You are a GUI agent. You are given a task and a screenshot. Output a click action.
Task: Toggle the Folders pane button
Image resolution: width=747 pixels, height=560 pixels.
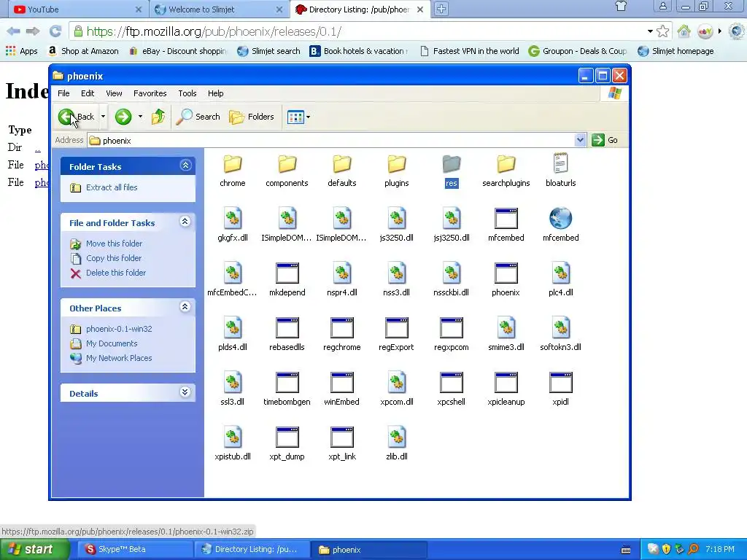[252, 117]
